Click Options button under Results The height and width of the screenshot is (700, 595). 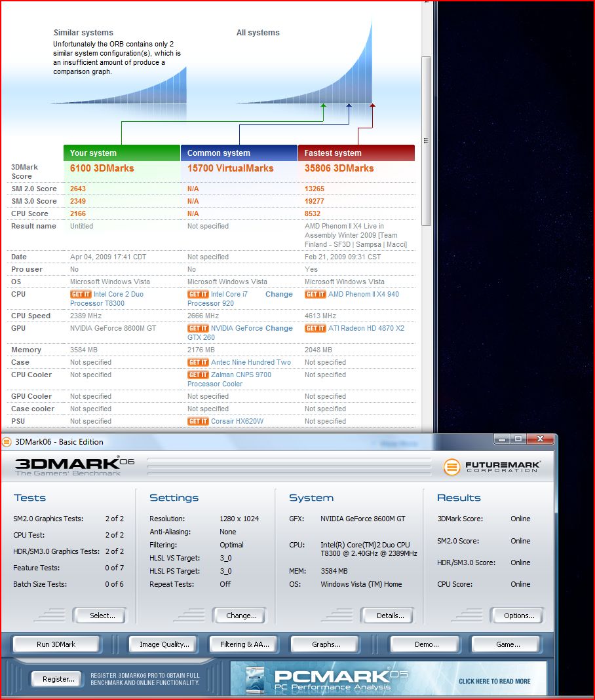coord(517,615)
